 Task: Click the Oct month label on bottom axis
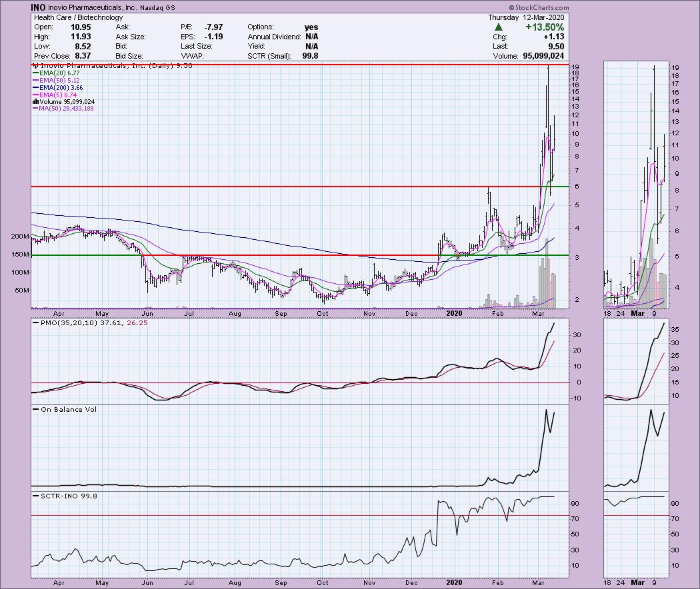tap(322, 583)
